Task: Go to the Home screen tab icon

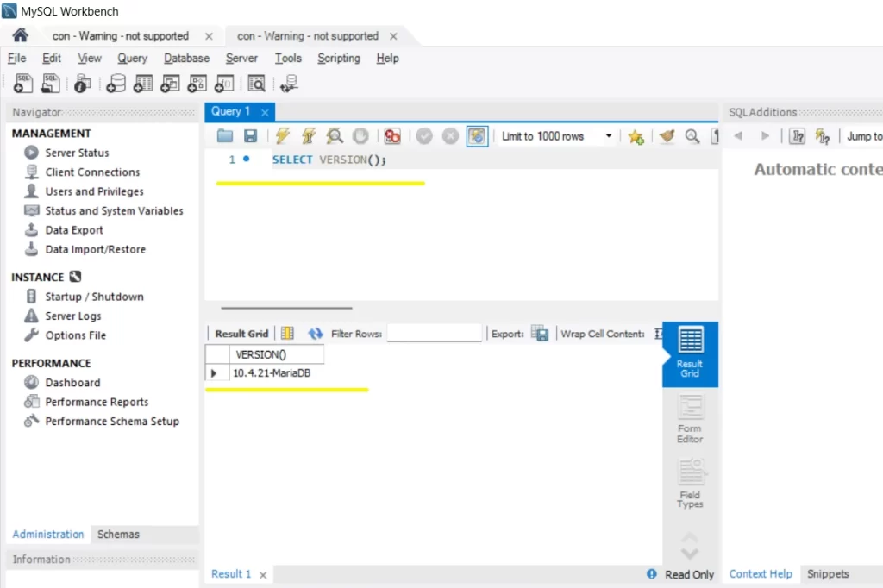Action: coord(21,35)
